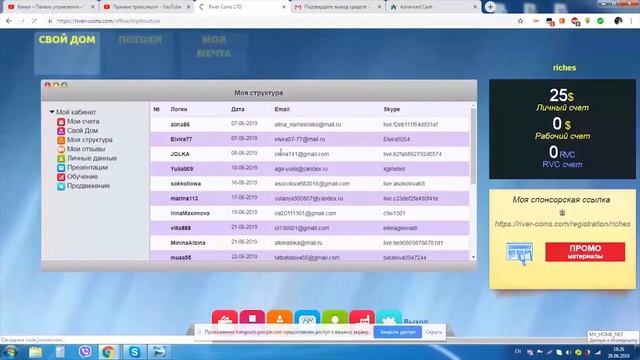The width and height of the screenshot is (640, 360).
Task: Open Chrome profile avatar
Action: pos(618,21)
